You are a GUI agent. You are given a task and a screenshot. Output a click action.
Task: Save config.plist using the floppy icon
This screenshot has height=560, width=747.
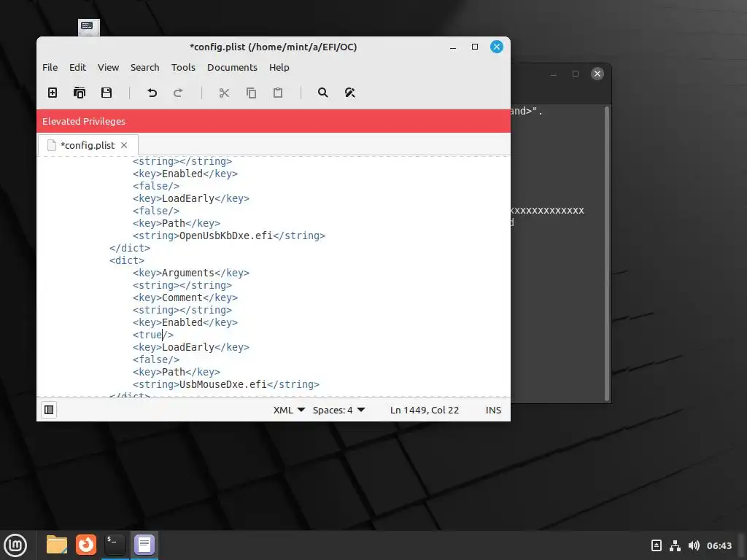[x=107, y=93]
